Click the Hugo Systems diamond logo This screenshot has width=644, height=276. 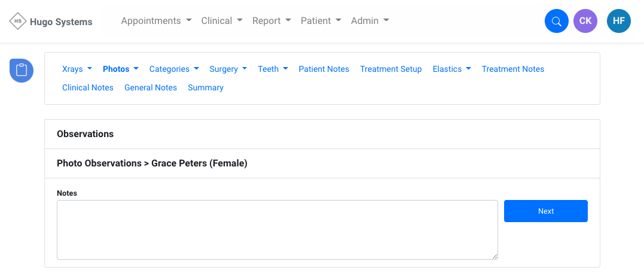[x=18, y=22]
